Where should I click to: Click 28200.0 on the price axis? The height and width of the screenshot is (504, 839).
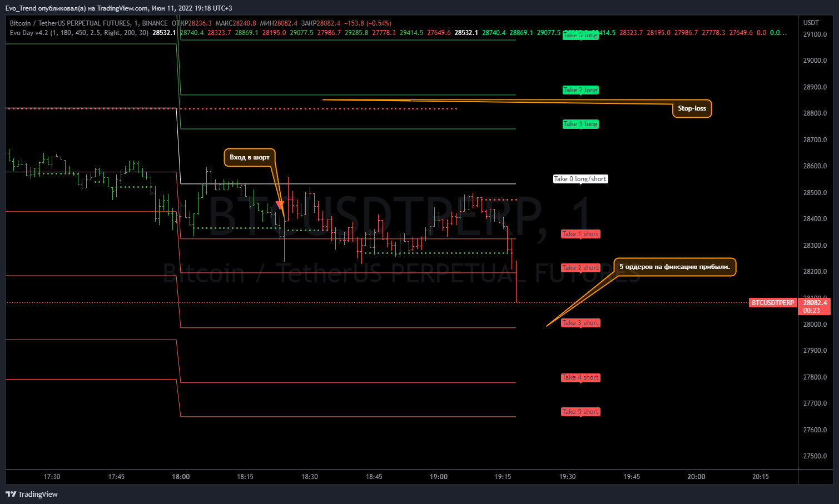click(x=815, y=272)
